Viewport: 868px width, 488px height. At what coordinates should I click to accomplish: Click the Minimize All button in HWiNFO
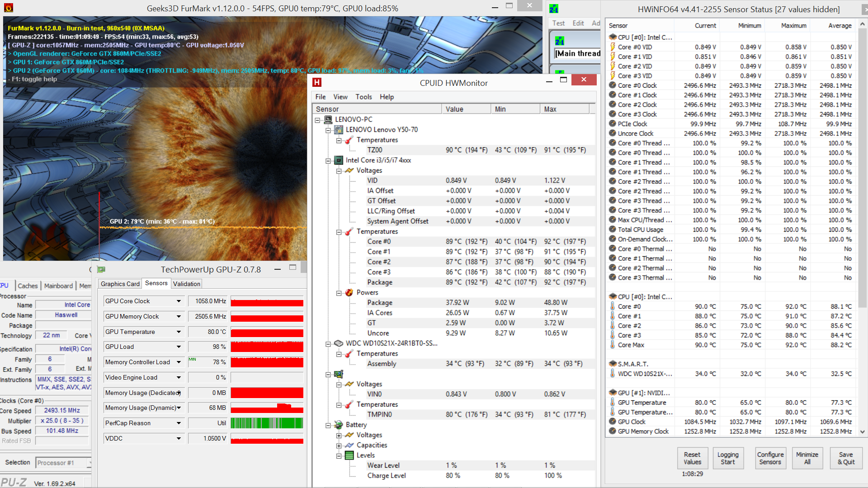coord(807,458)
